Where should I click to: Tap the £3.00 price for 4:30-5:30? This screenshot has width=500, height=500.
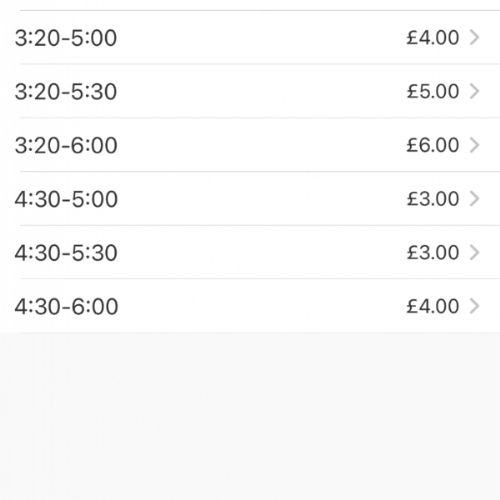tap(433, 252)
